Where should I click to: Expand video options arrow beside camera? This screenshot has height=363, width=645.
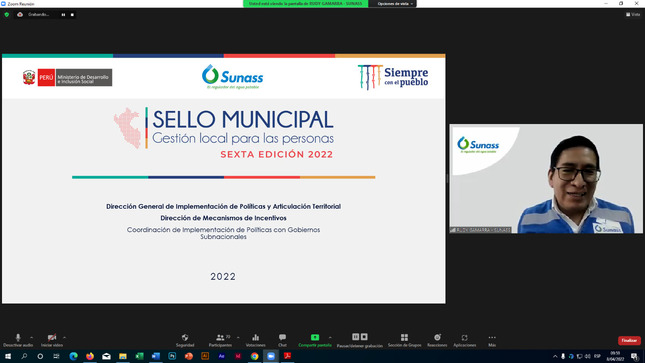(65, 337)
